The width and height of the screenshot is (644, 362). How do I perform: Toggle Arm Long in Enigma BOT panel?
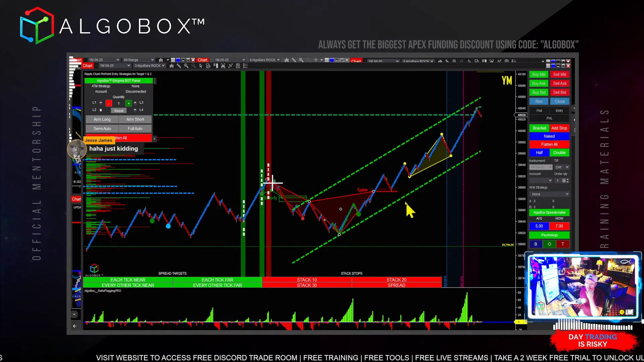click(102, 119)
